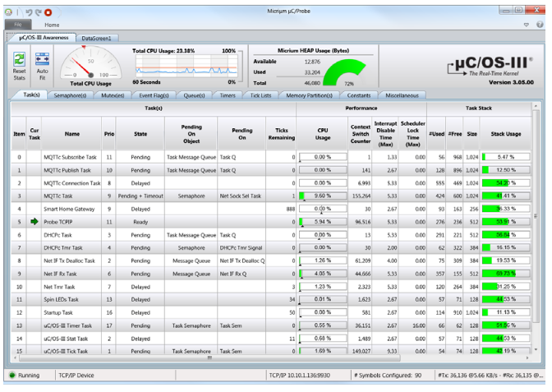Click the Pending + Timeout state cell
Screen dimensions: 552x392
point(140,196)
